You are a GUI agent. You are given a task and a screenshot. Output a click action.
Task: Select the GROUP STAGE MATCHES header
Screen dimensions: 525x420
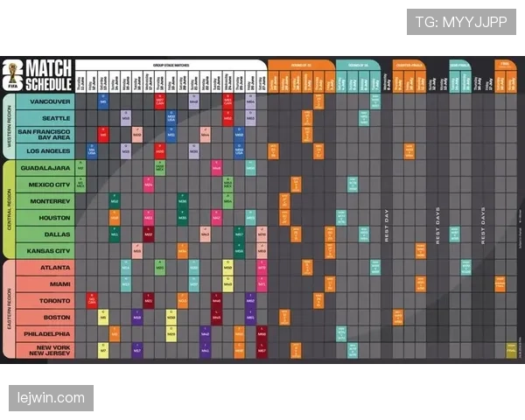pos(171,66)
